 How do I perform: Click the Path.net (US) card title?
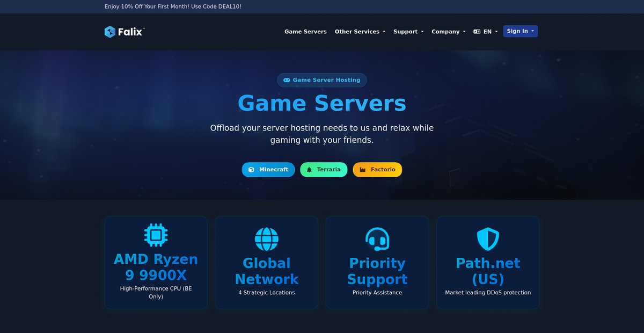488,271
